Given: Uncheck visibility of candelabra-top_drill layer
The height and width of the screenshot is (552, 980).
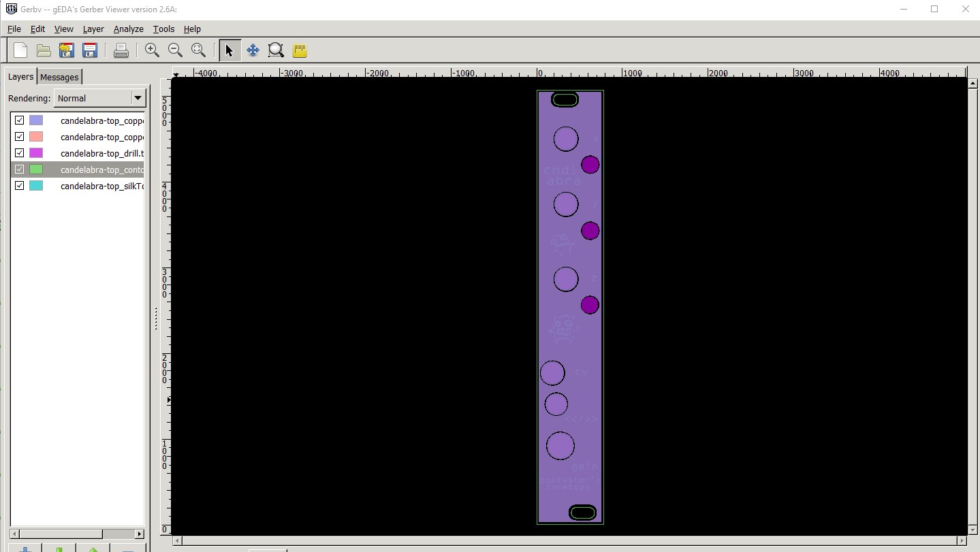Looking at the screenshot, I should [x=20, y=153].
